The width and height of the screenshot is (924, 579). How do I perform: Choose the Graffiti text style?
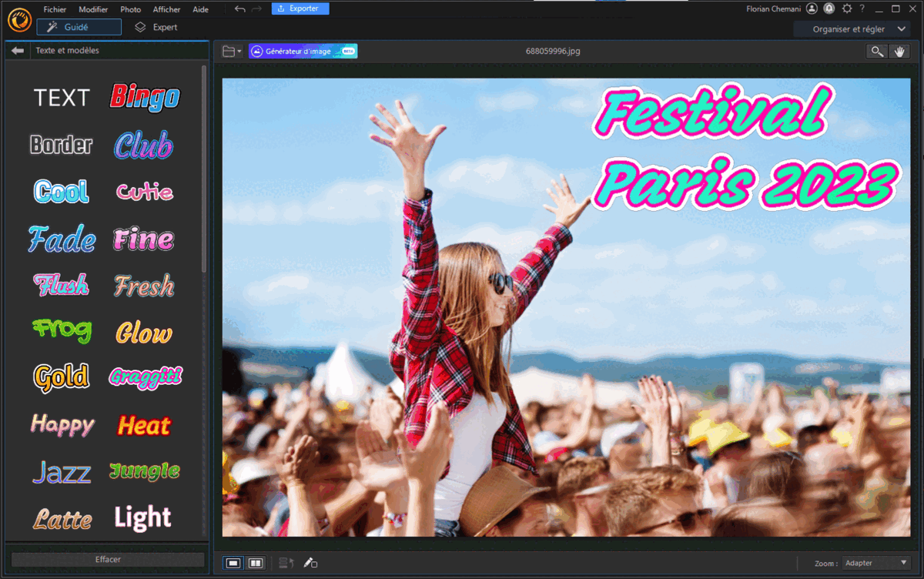click(x=146, y=377)
